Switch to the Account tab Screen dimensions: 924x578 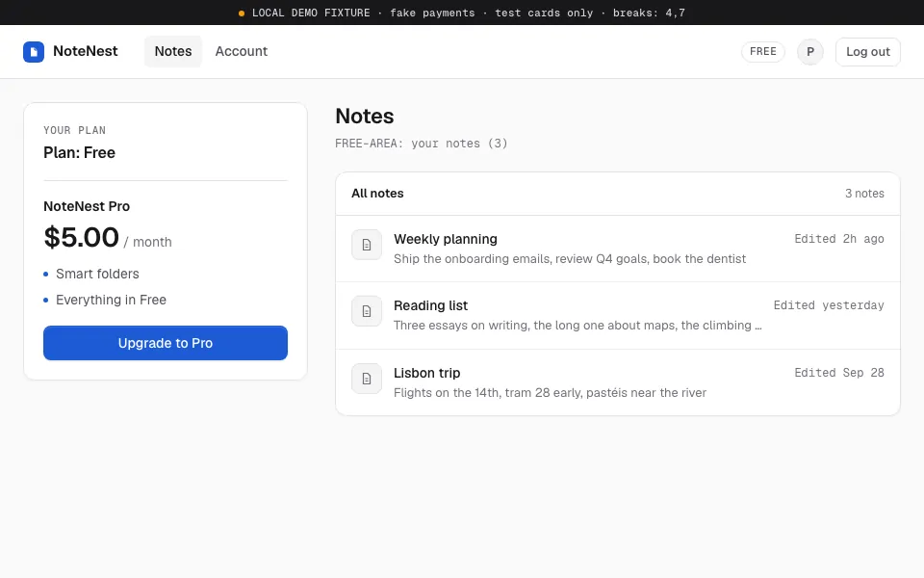click(x=241, y=51)
